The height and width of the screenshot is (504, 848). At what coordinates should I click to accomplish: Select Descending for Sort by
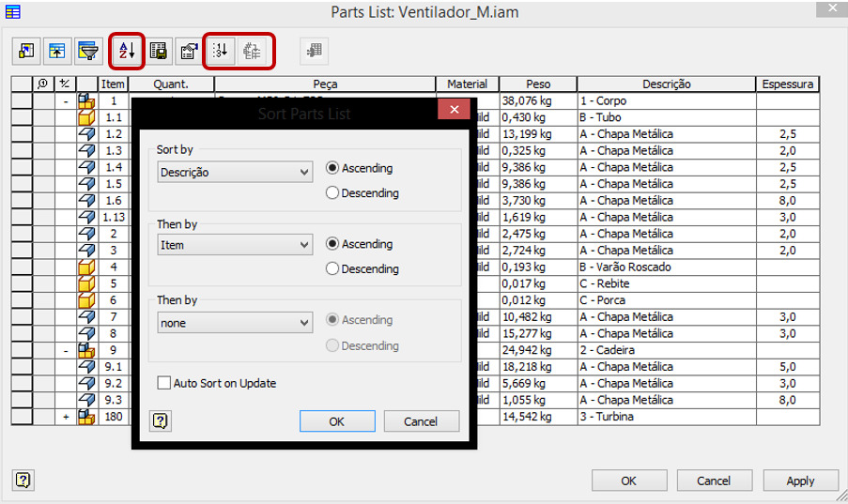(x=362, y=193)
